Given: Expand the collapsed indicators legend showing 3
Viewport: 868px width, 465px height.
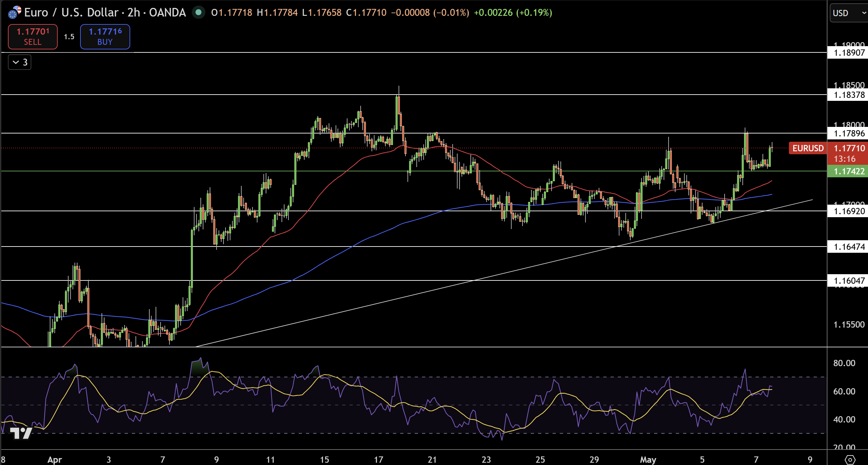Looking at the screenshot, I should click(x=19, y=62).
